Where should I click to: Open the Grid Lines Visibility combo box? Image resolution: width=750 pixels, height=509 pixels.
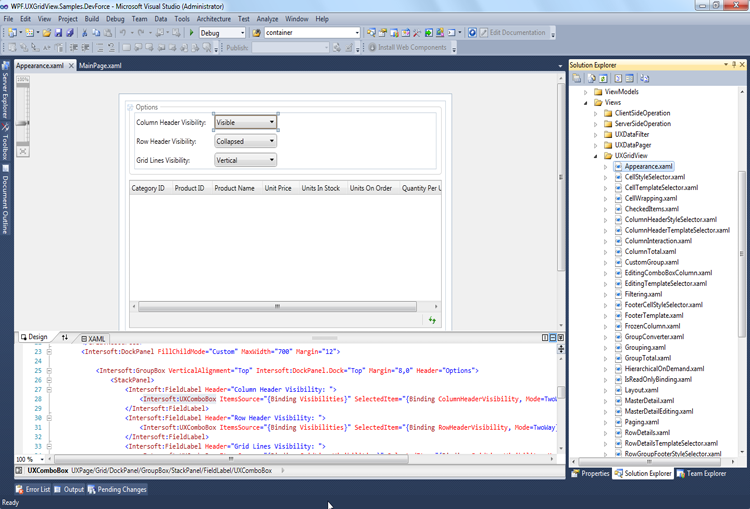(245, 160)
